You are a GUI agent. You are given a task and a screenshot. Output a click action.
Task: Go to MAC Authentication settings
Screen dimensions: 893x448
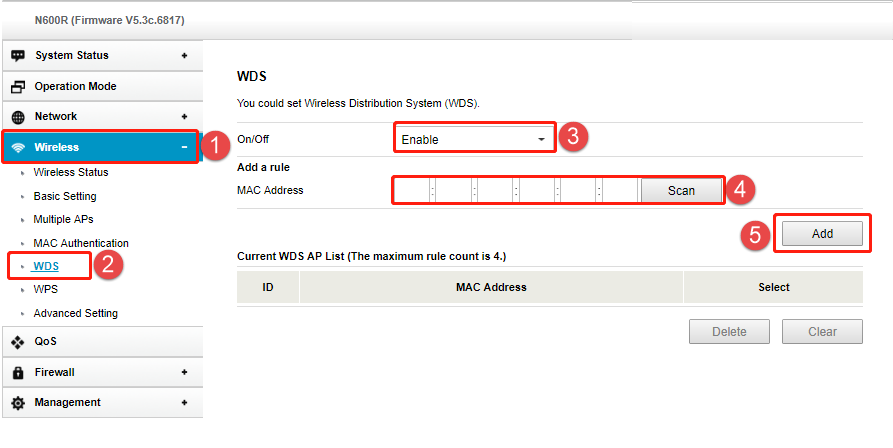[x=81, y=243]
